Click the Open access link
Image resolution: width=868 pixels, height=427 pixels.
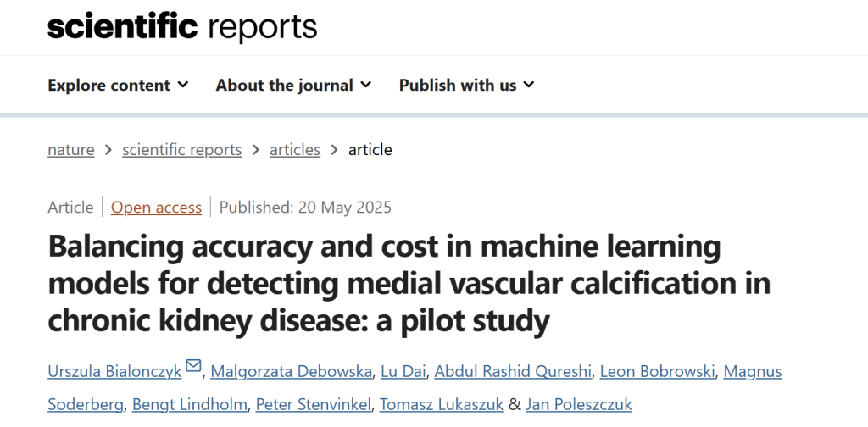pyautogui.click(x=156, y=208)
